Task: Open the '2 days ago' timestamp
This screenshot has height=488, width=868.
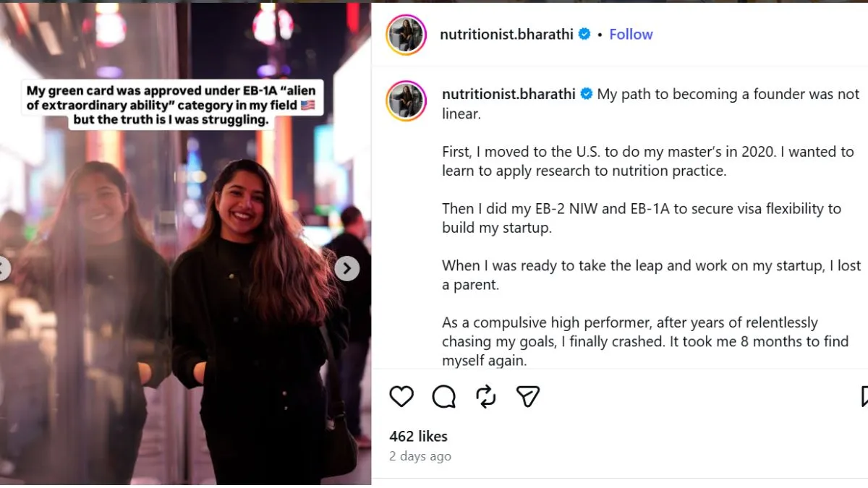Action: 420,456
